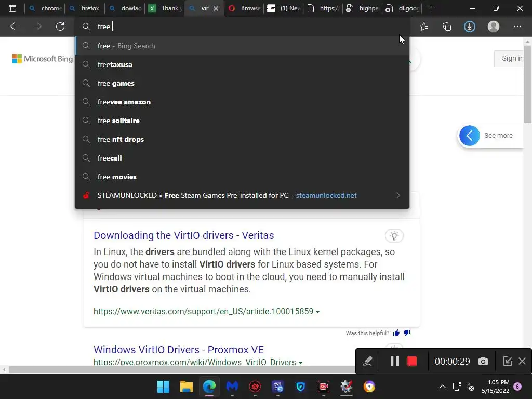Select the freevee amazon suggestion

click(x=242, y=102)
